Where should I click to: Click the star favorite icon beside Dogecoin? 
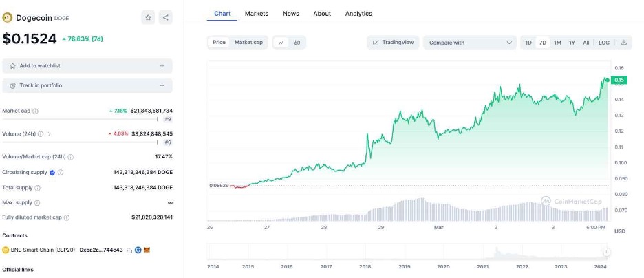pos(149,18)
